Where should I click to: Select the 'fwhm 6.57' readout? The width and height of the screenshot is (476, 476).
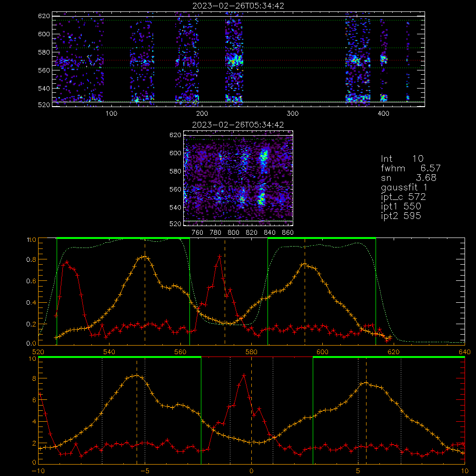point(411,168)
